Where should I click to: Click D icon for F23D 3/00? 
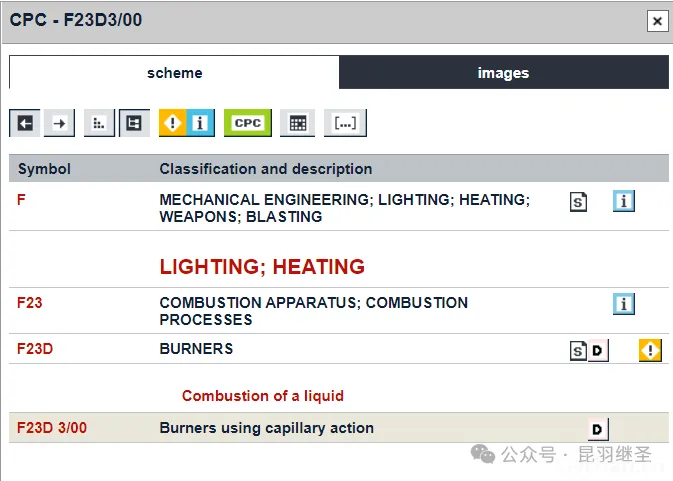[597, 429]
